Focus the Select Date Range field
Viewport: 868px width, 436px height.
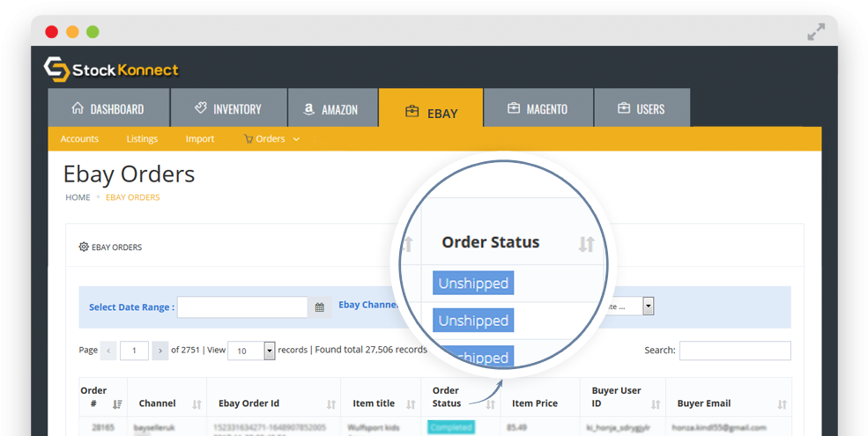coord(242,307)
